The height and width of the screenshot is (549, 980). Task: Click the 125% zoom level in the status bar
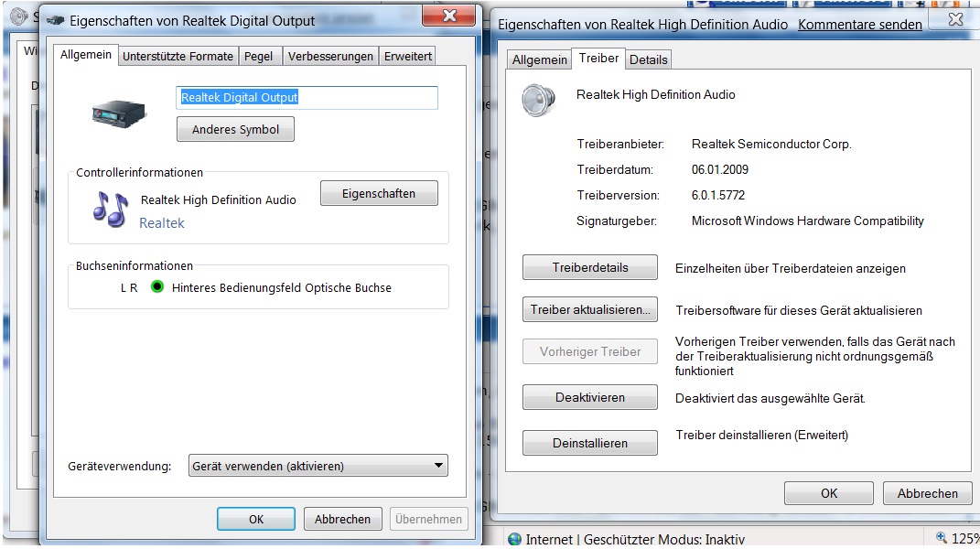pyautogui.click(x=965, y=538)
